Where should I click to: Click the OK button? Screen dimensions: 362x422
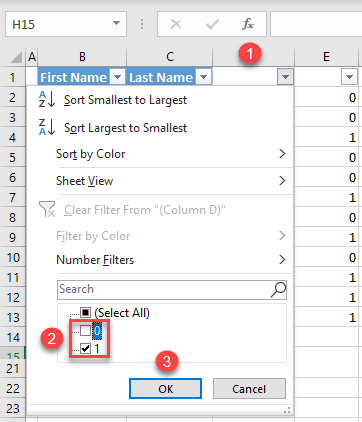pyautogui.click(x=165, y=389)
